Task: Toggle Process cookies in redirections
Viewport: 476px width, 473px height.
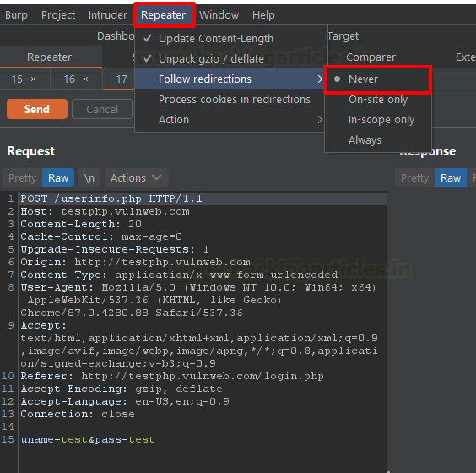Action: [x=230, y=99]
